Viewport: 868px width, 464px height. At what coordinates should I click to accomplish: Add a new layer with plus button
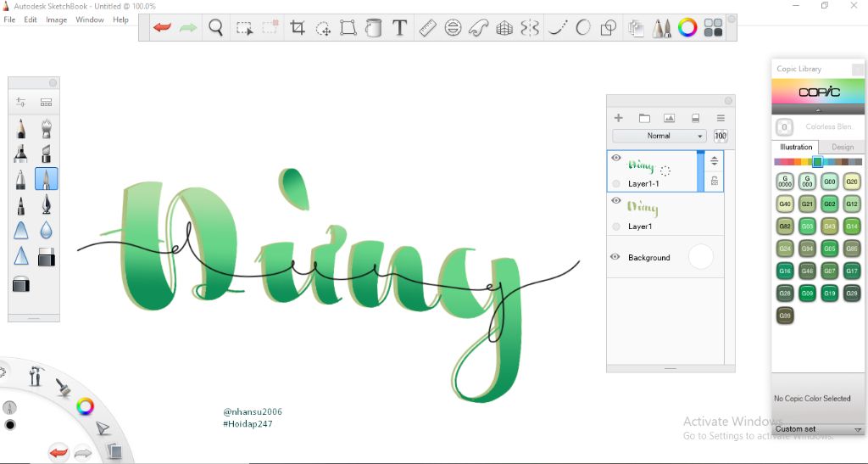tap(618, 118)
